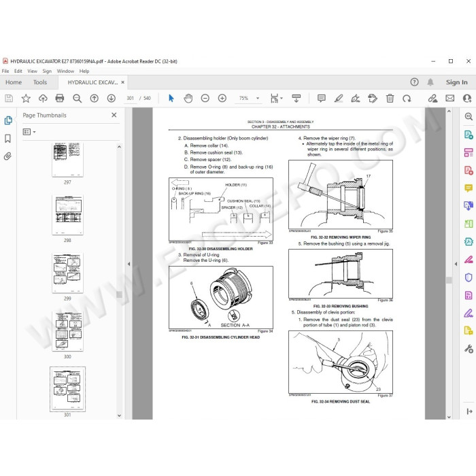Select page 300 thumbnail
Image resolution: width=476 pixels, height=476 pixels.
tap(67, 331)
